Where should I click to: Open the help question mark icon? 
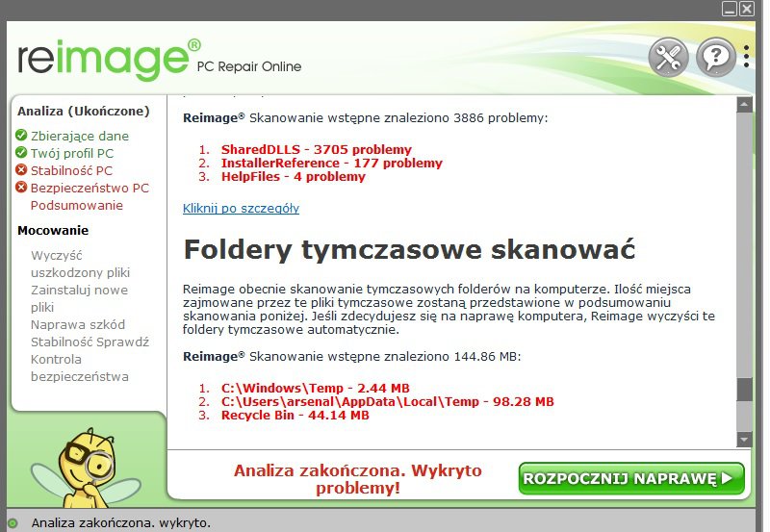pyautogui.click(x=715, y=57)
